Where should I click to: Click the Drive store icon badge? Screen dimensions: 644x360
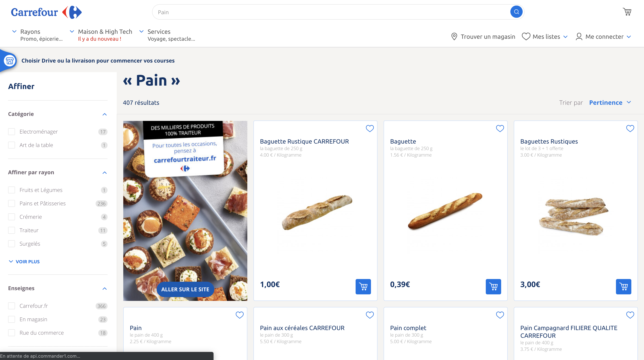[x=10, y=61]
